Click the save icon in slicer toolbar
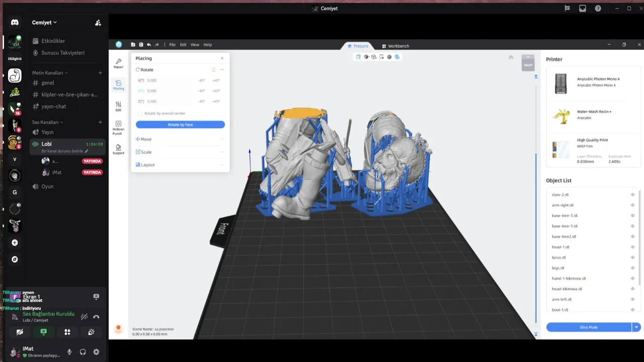The height and width of the screenshot is (362, 644). [x=141, y=45]
